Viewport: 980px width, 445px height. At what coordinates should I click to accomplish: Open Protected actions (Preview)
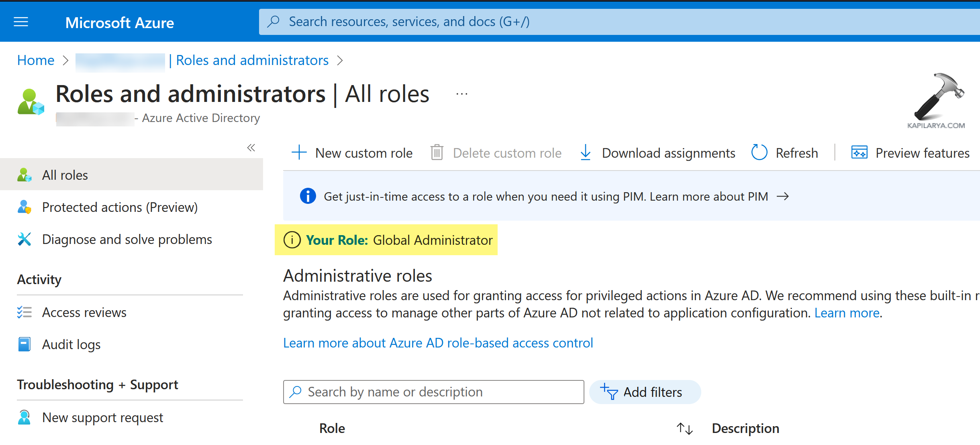click(x=120, y=207)
